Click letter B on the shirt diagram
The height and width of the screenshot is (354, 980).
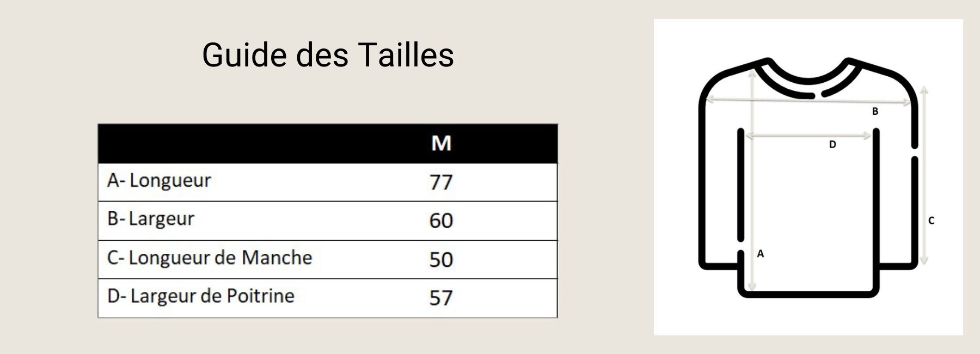875,112
